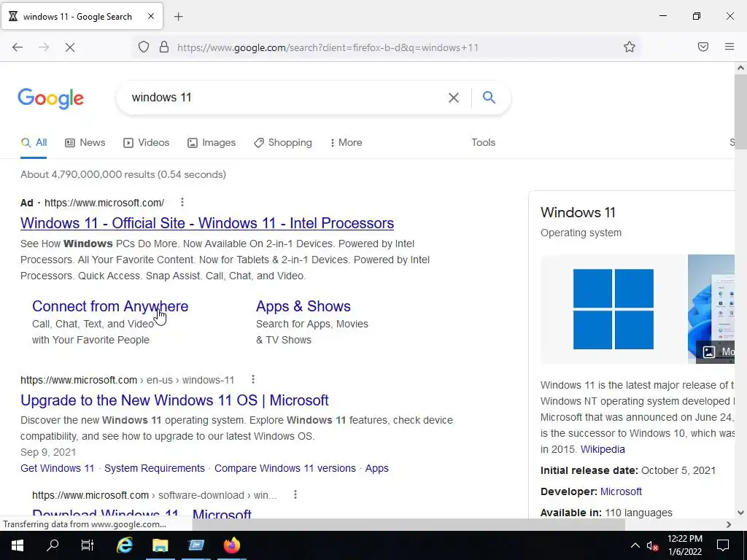The width and height of the screenshot is (747, 560).
Task: Switch to Images results tab
Action: (212, 142)
